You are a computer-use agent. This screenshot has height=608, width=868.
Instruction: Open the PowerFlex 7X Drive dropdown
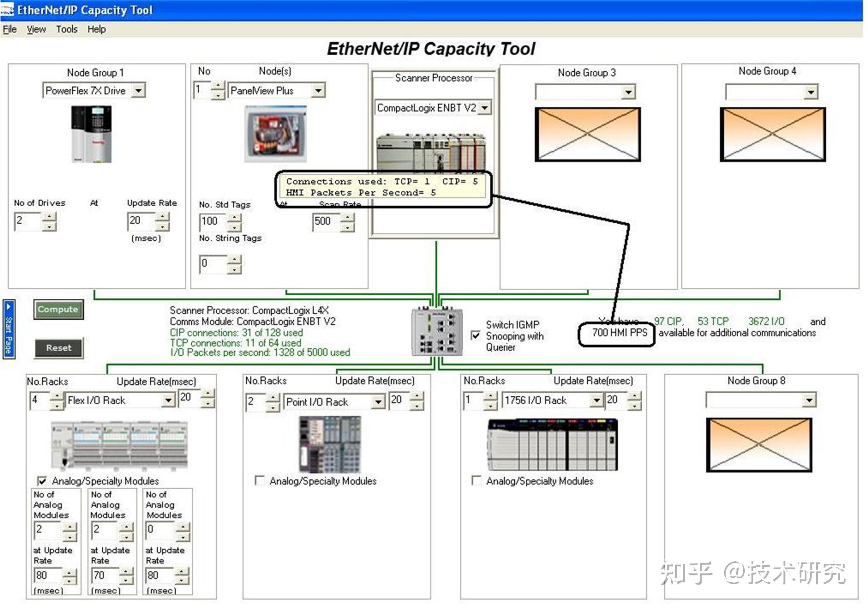pos(140,90)
